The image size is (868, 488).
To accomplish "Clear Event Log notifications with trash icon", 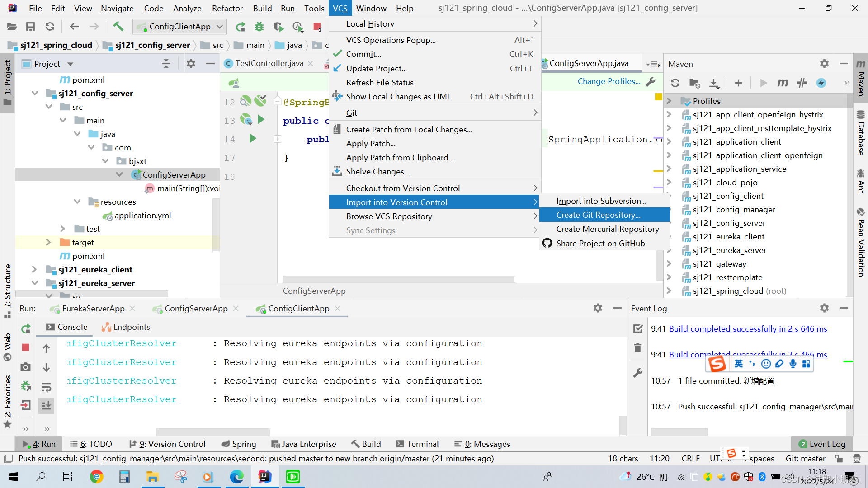I will tap(637, 347).
